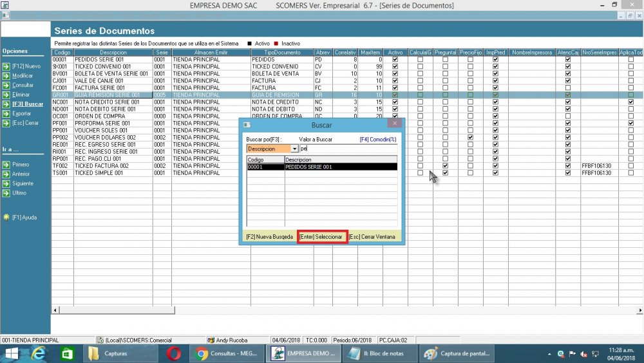Screen dimensions: 644x363
Task: Click the arrow icon next to Modificar
Action: 6,76
